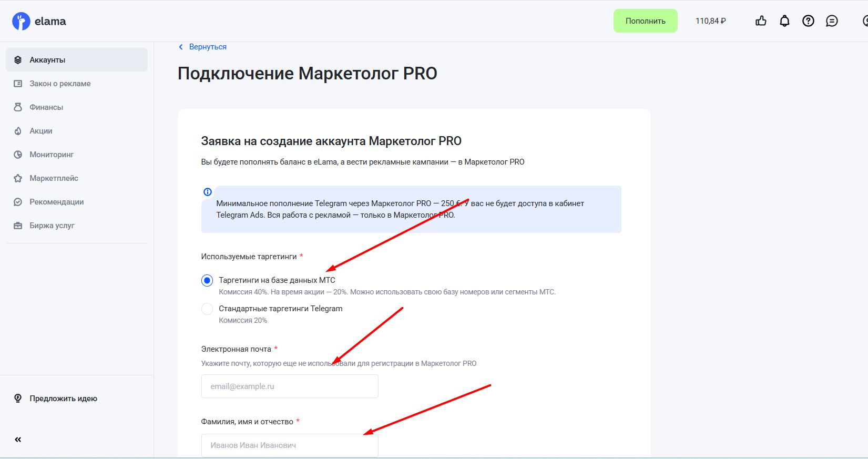
Task: Click the Укажите почту hint text
Action: 339,363
